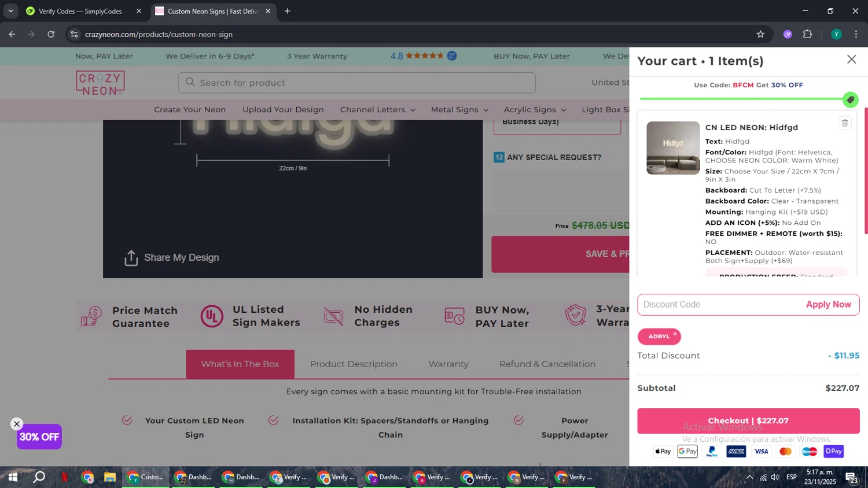Click Share My Design button
The height and width of the screenshot is (488, 868).
click(171, 258)
